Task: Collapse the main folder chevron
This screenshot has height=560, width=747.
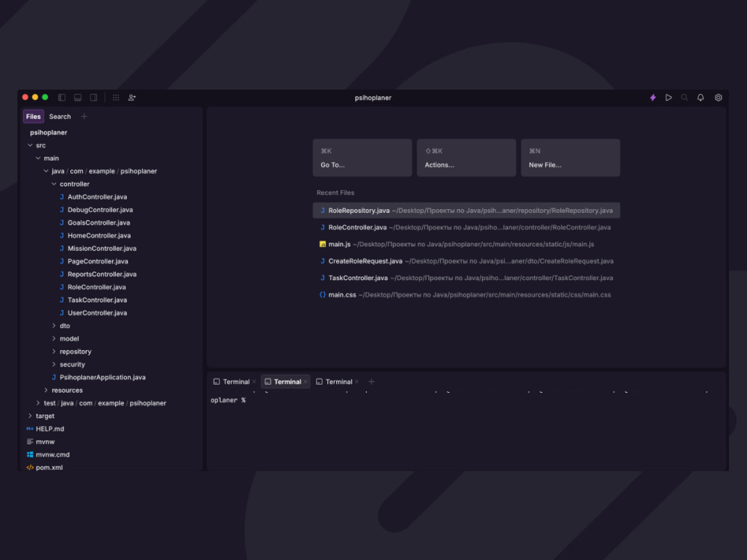Action: tap(38, 158)
